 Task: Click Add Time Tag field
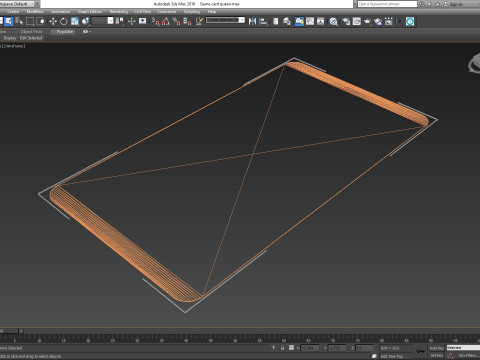tap(395, 356)
